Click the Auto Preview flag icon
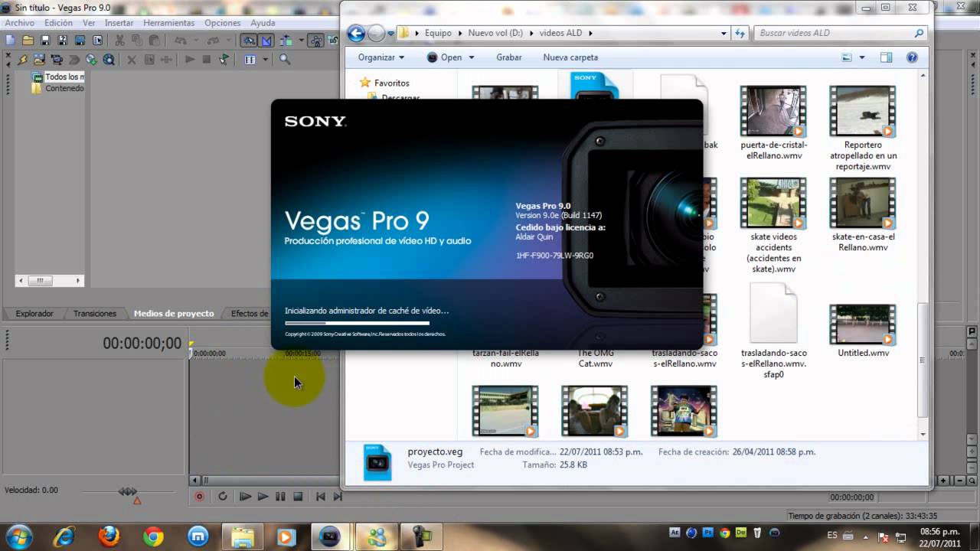The image size is (980, 551). pos(224,59)
